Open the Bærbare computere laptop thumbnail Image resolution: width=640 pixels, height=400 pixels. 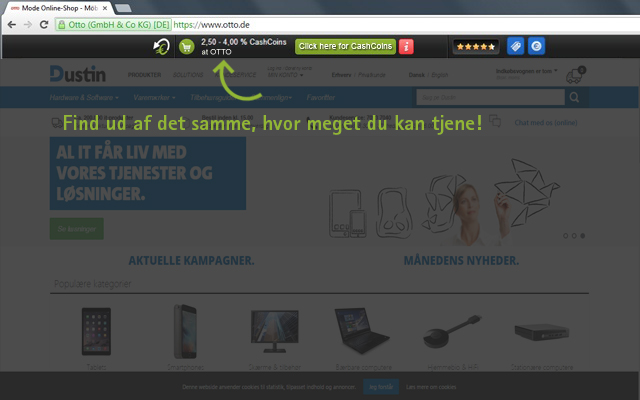click(362, 330)
